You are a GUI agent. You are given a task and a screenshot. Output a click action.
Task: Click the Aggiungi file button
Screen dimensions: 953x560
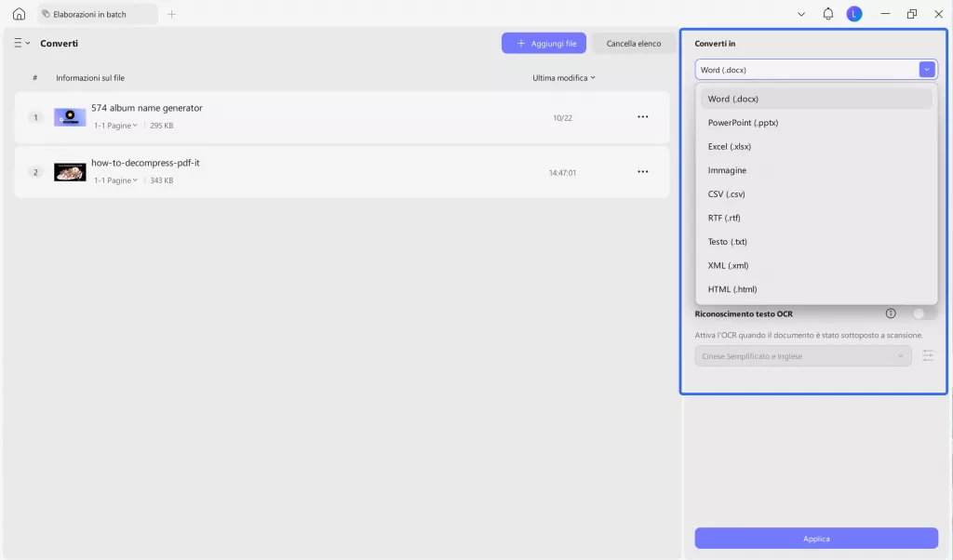click(x=544, y=43)
